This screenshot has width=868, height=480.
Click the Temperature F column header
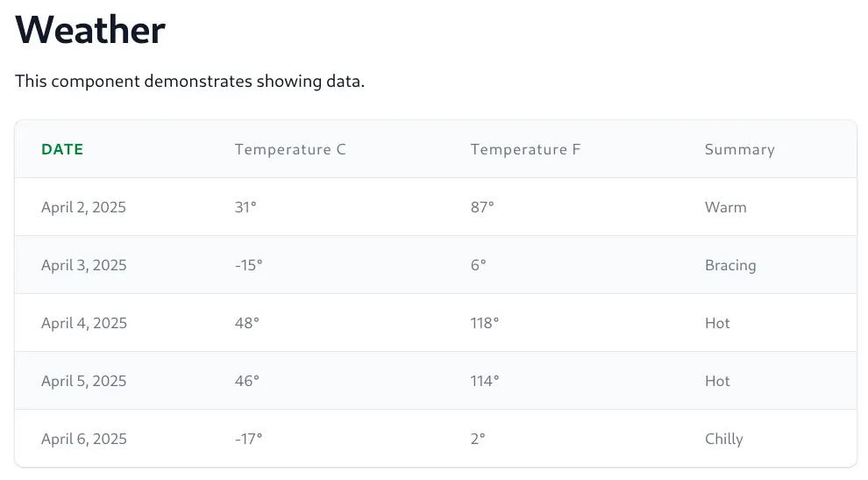525,150
